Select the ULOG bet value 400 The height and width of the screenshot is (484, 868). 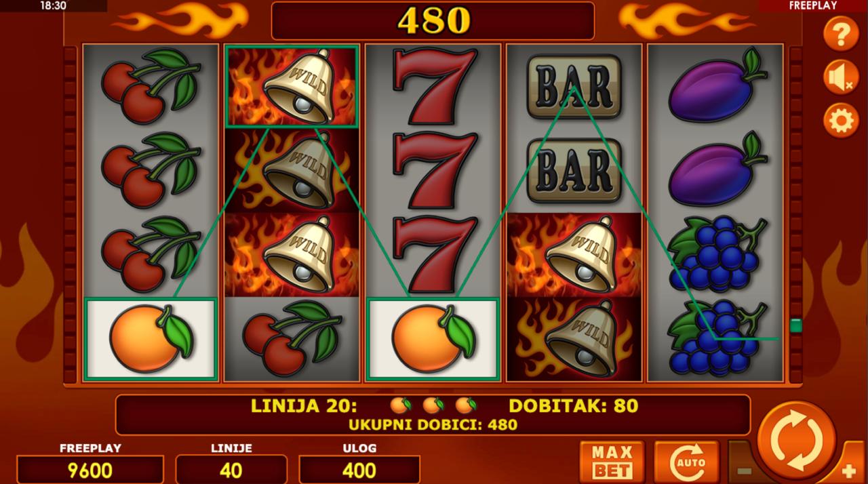(x=359, y=470)
